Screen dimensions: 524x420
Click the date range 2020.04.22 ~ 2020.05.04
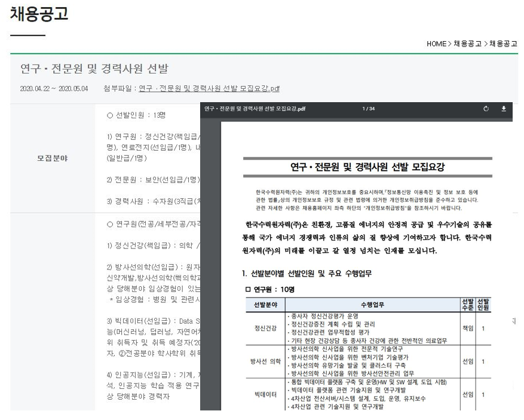tap(54, 88)
